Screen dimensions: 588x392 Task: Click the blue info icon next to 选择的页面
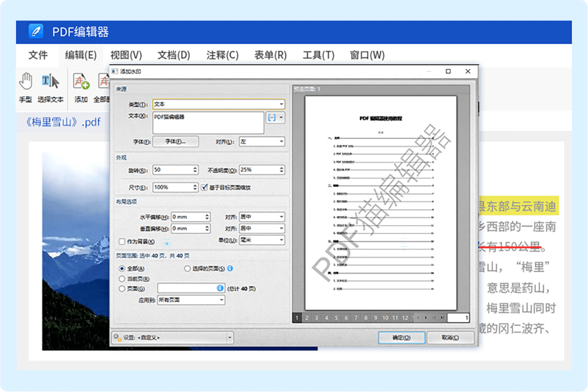229,269
